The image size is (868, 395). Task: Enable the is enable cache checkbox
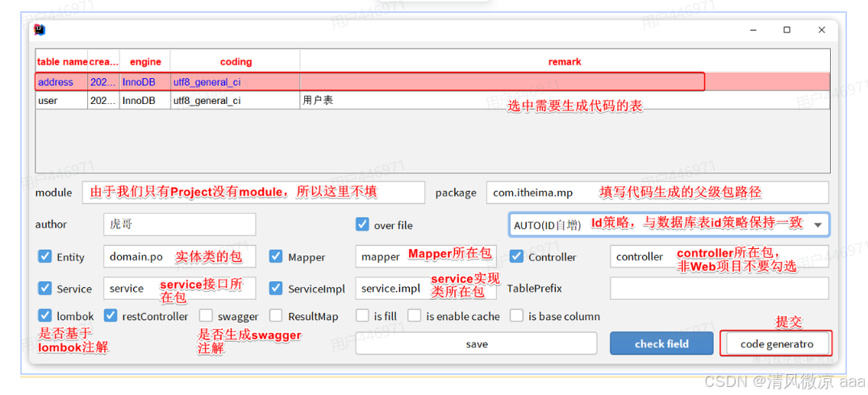tap(414, 316)
